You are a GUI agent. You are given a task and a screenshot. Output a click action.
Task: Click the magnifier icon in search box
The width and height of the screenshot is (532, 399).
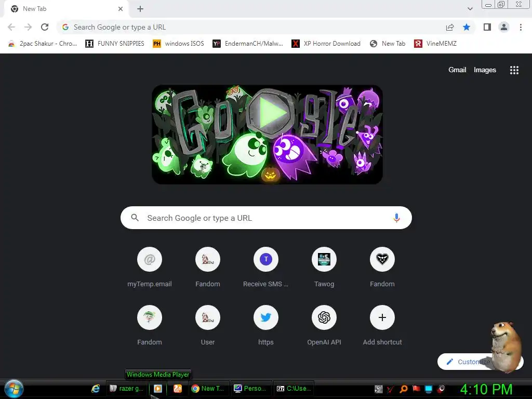135,218
